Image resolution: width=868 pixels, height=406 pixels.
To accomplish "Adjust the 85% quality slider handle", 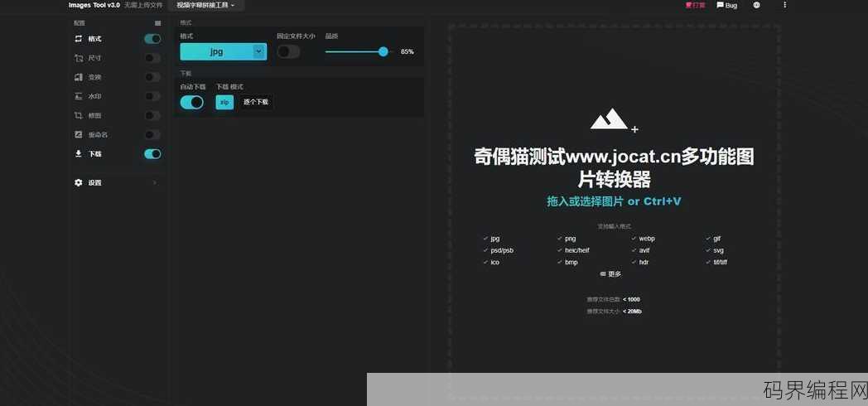I will click(x=383, y=51).
